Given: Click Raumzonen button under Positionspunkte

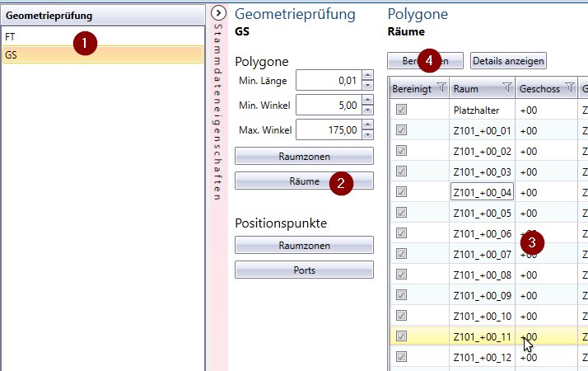Looking at the screenshot, I should (304, 245).
